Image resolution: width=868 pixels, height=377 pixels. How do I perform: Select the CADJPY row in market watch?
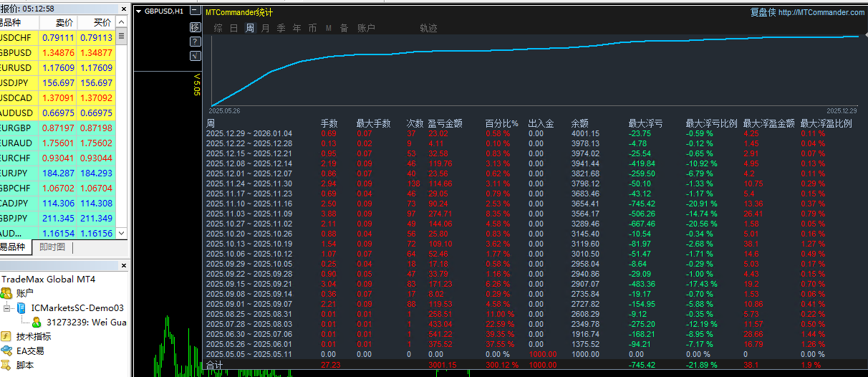point(57,204)
